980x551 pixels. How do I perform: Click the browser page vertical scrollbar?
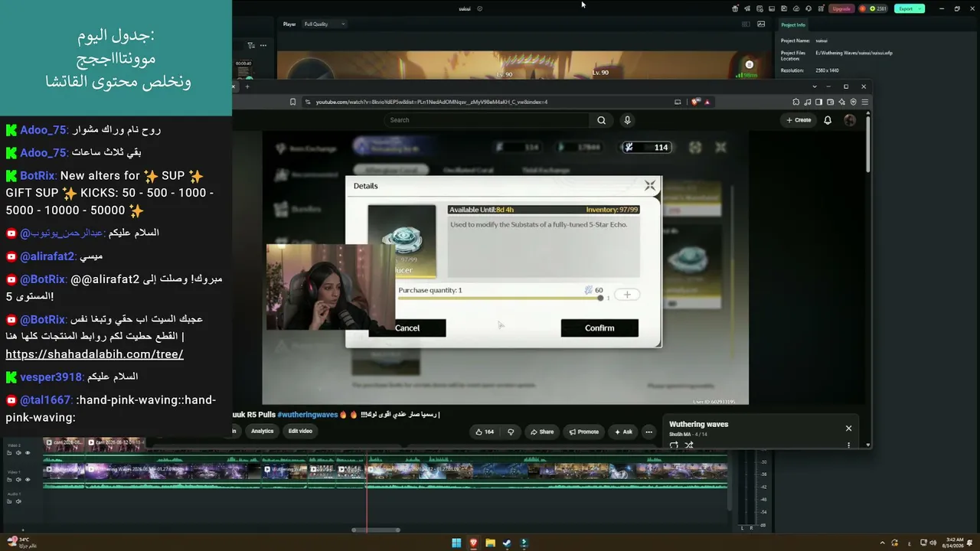(868, 142)
